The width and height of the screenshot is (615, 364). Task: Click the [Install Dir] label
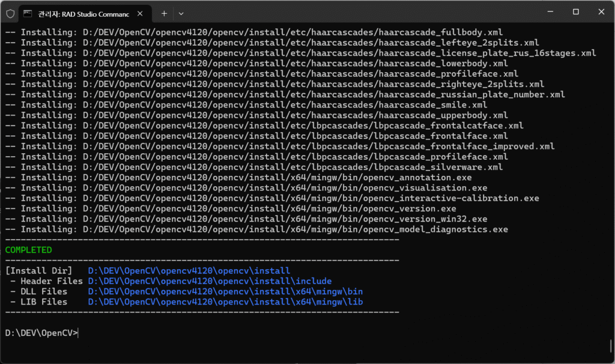[39, 271]
